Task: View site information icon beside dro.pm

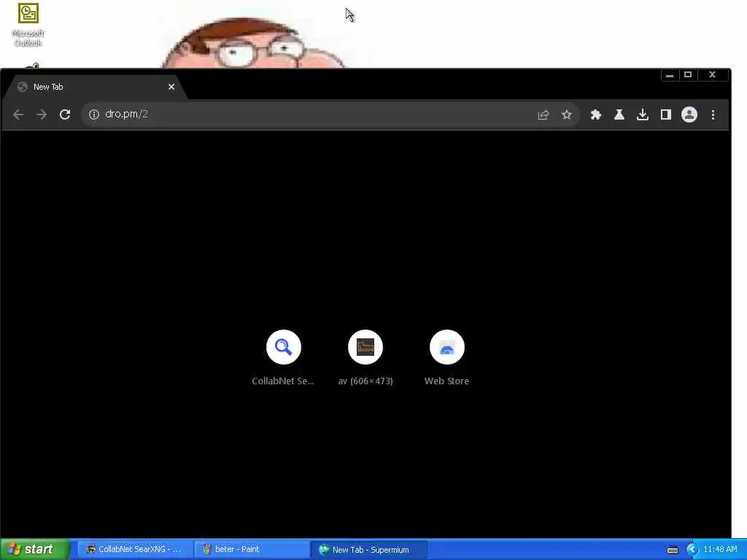Action: click(94, 114)
